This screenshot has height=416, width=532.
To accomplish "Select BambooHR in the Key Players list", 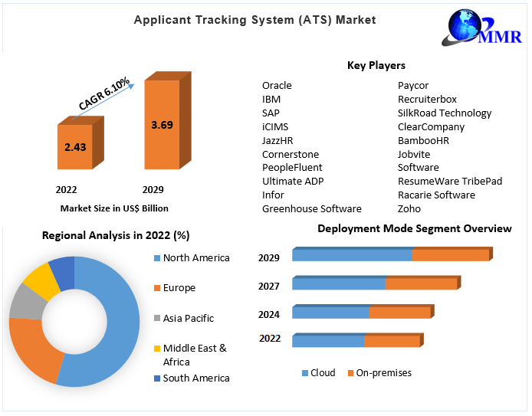I will (x=423, y=140).
